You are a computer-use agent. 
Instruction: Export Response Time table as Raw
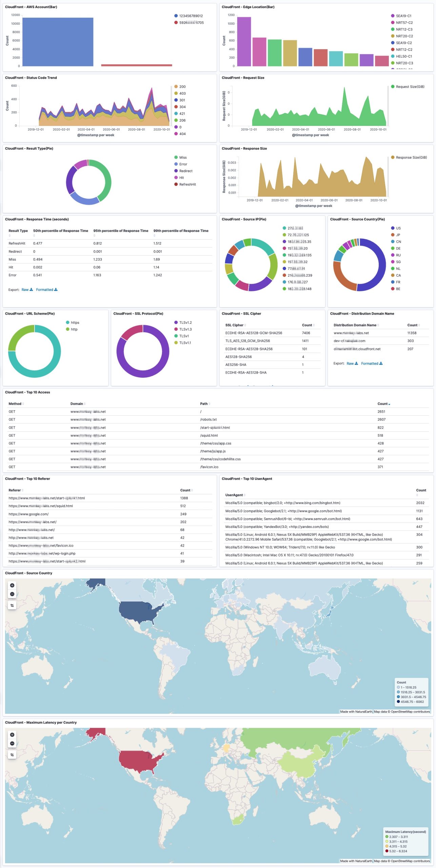(x=25, y=290)
